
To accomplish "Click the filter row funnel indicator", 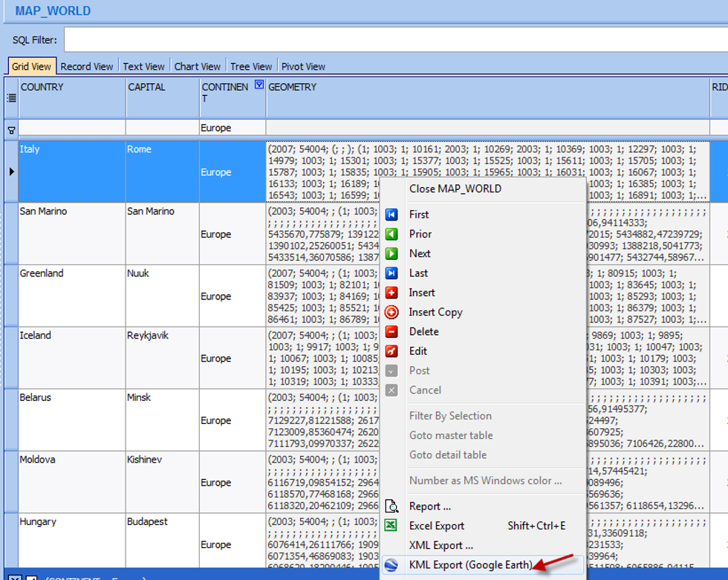I will point(11,129).
